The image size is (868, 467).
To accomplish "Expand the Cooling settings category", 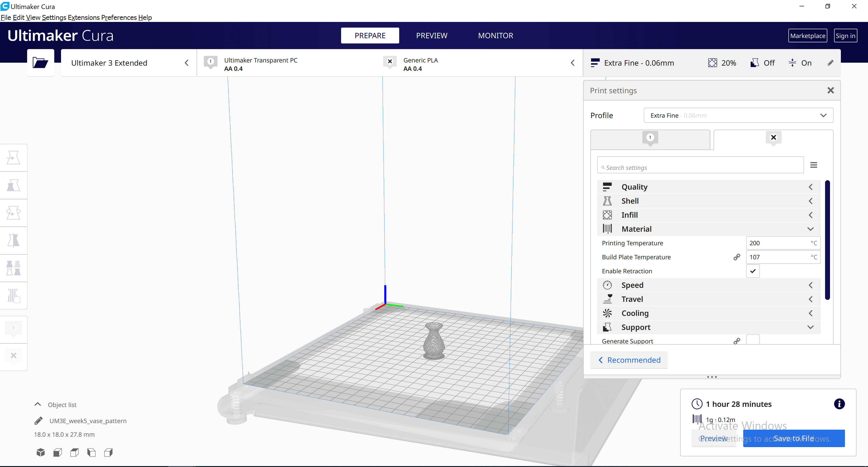I will coord(709,313).
